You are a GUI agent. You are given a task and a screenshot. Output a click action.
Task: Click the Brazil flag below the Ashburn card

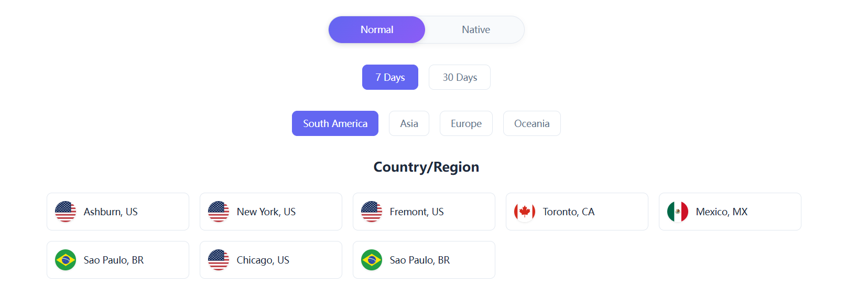(66, 260)
